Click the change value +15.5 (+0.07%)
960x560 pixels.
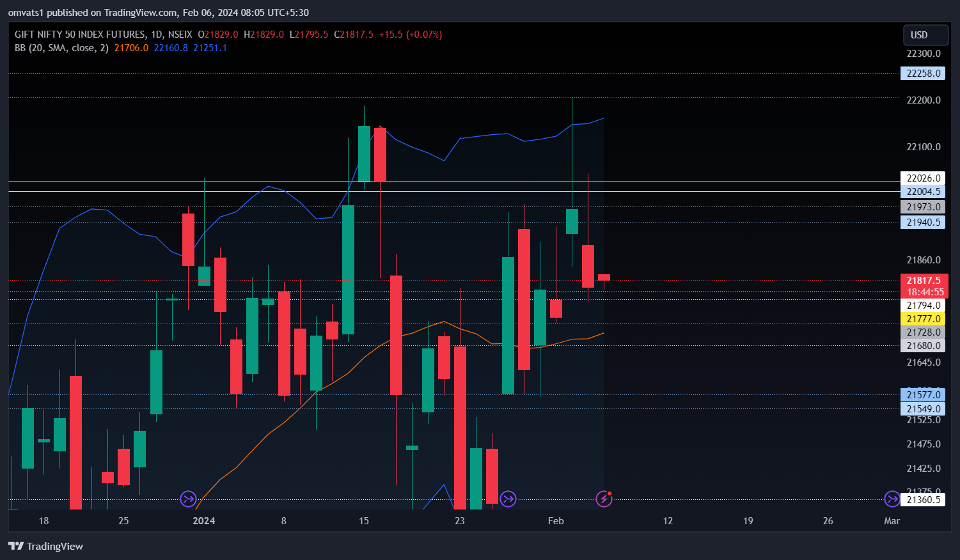[410, 35]
